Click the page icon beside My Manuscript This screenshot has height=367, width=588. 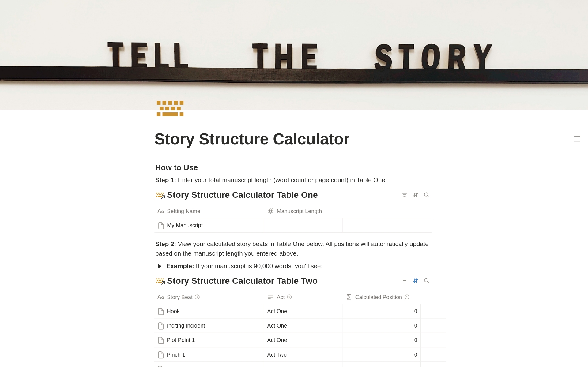(x=161, y=225)
